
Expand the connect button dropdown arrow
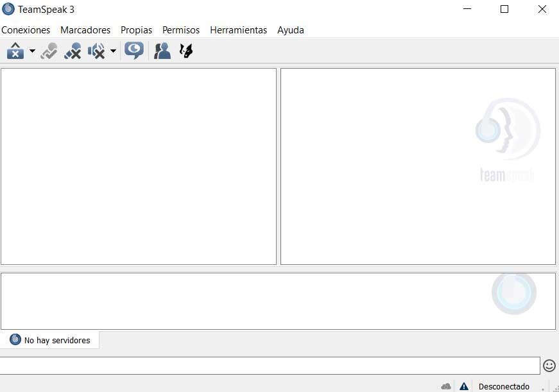pos(32,51)
